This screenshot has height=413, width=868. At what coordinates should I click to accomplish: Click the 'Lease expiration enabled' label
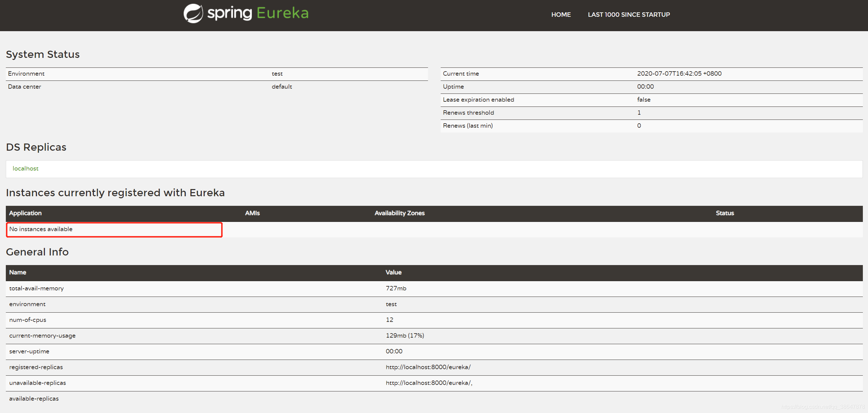[x=478, y=100]
